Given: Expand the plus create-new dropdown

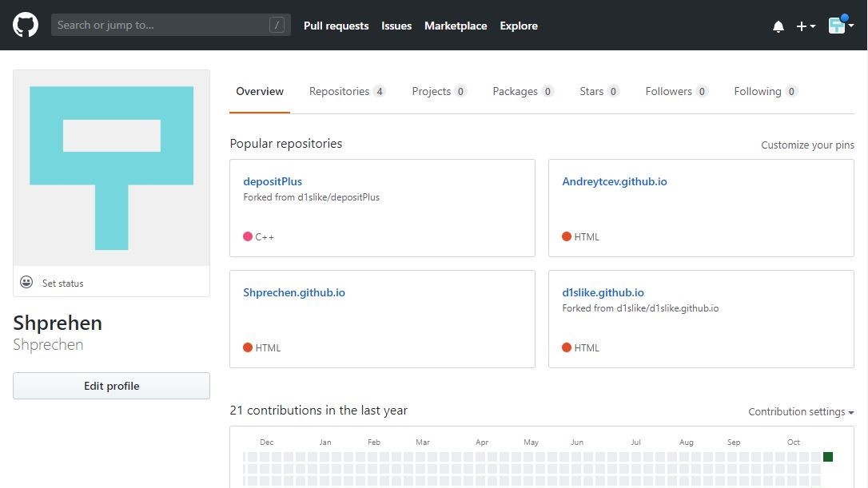Looking at the screenshot, I should 805,26.
